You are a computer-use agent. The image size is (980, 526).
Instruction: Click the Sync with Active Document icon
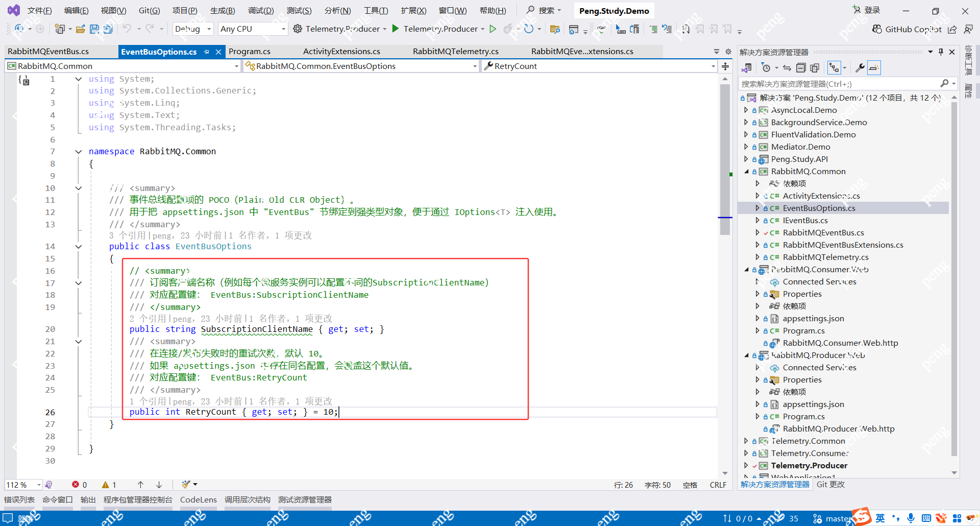coord(787,68)
